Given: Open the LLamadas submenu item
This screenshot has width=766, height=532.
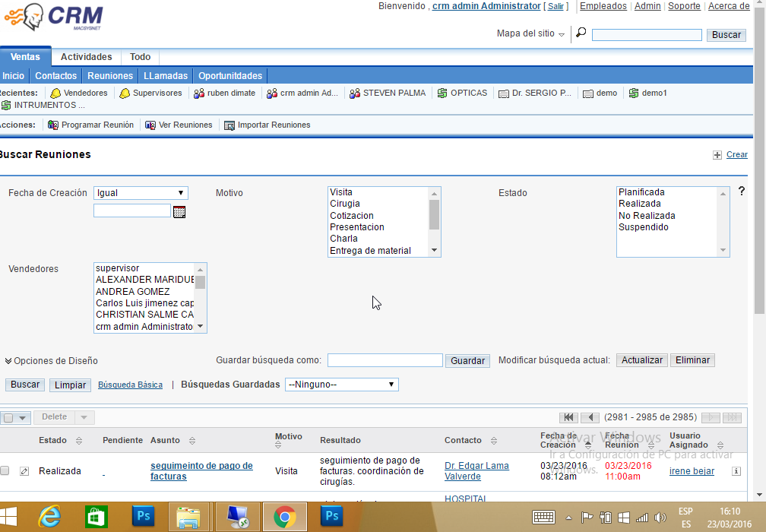Looking at the screenshot, I should click(165, 76).
